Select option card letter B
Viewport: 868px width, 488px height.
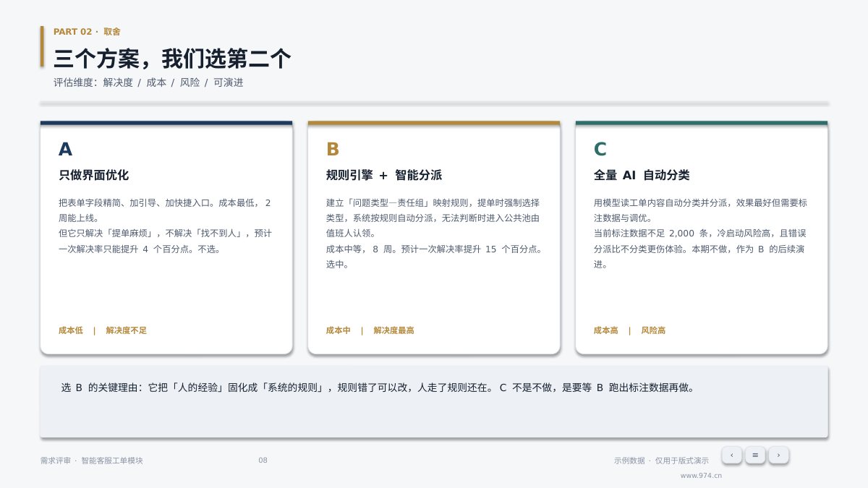333,150
